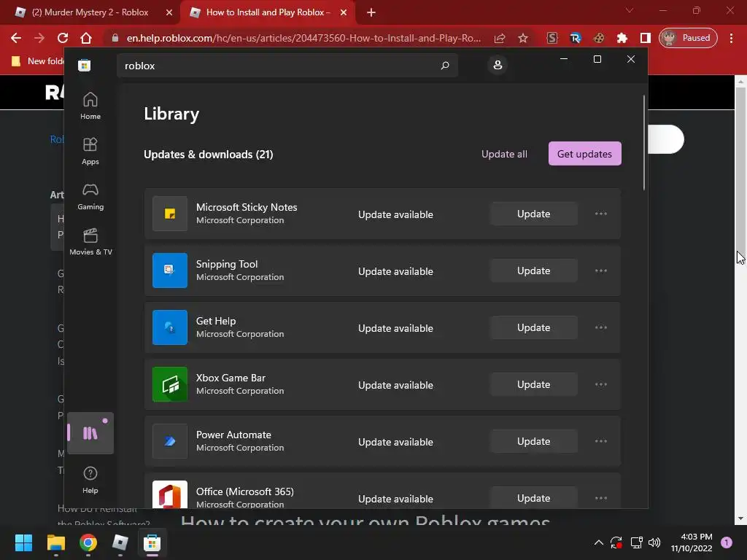Show hidden system tray icons

tap(598, 542)
